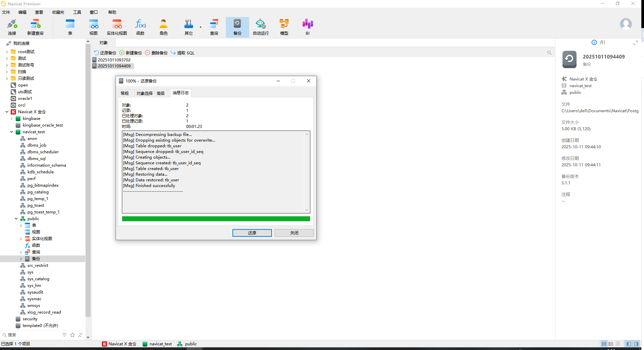Click the filter icon beside sidebar search
The height and width of the screenshot is (350, 644).
64,335
